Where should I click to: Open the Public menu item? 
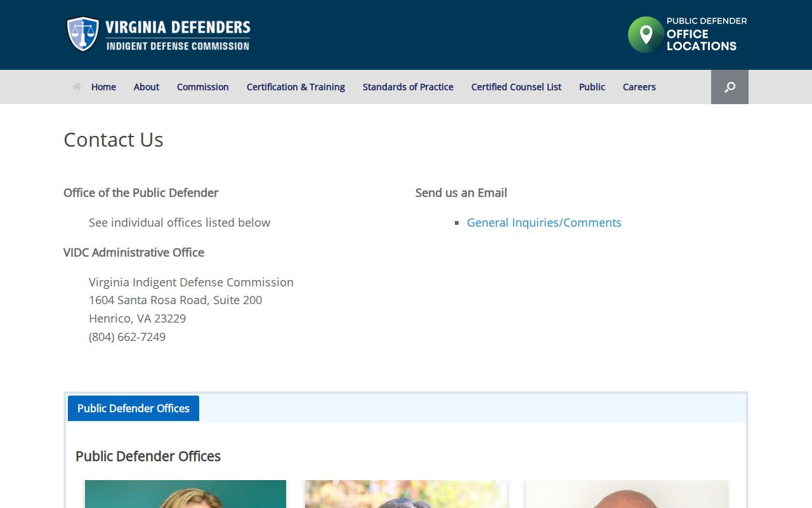point(592,87)
